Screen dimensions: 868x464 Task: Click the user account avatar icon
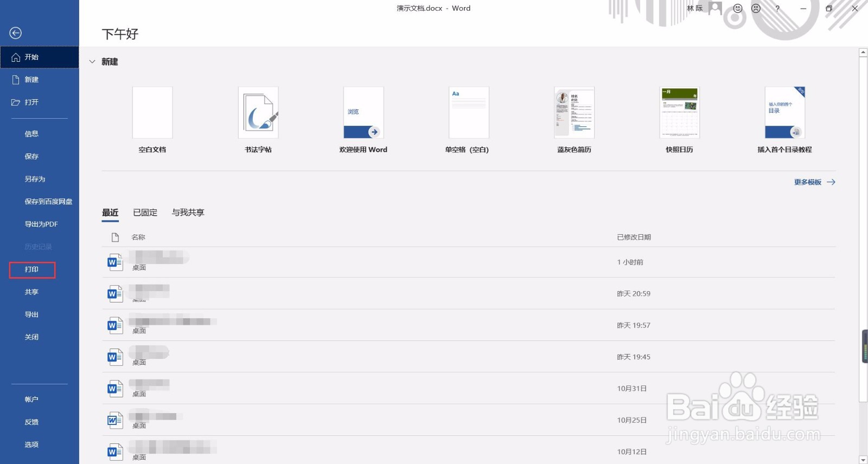coord(716,8)
